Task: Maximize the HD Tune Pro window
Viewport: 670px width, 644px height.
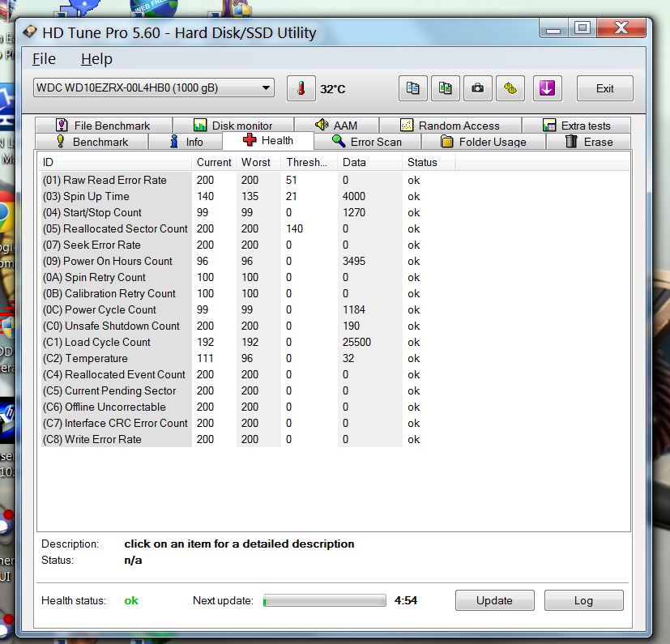Action: (582, 28)
